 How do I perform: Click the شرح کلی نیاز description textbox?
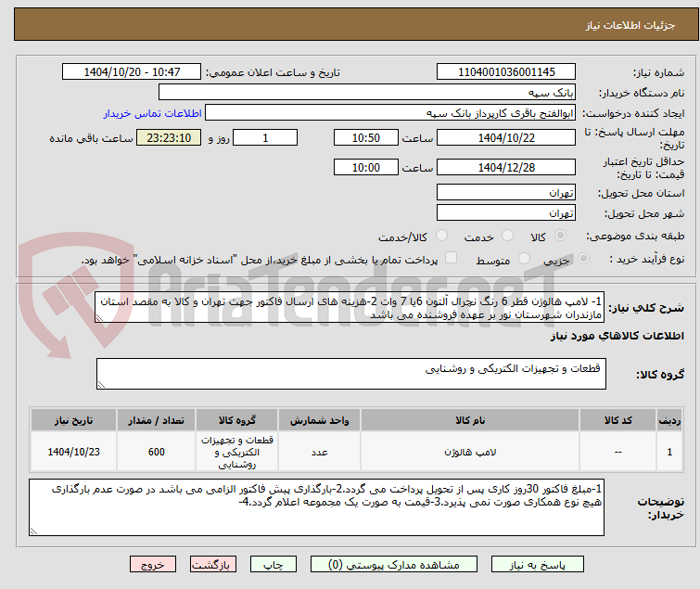pyautogui.click(x=350, y=308)
